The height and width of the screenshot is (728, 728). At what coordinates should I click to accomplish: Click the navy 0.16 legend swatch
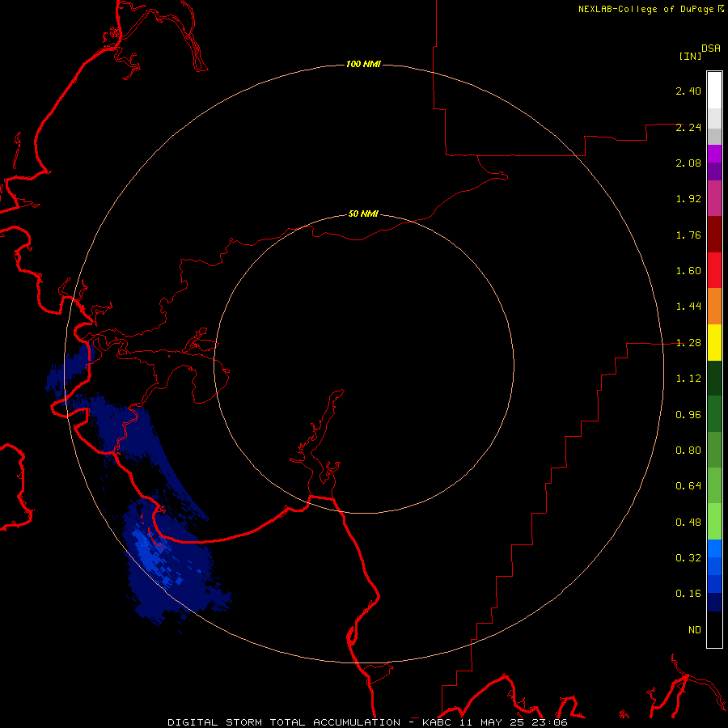pyautogui.click(x=714, y=602)
